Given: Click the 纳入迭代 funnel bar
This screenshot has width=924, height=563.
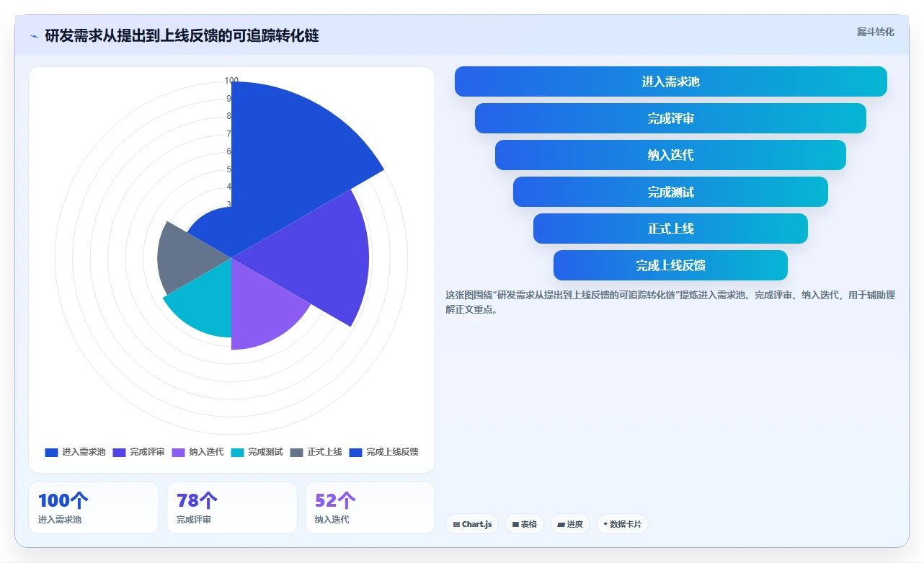Looking at the screenshot, I should [671, 155].
